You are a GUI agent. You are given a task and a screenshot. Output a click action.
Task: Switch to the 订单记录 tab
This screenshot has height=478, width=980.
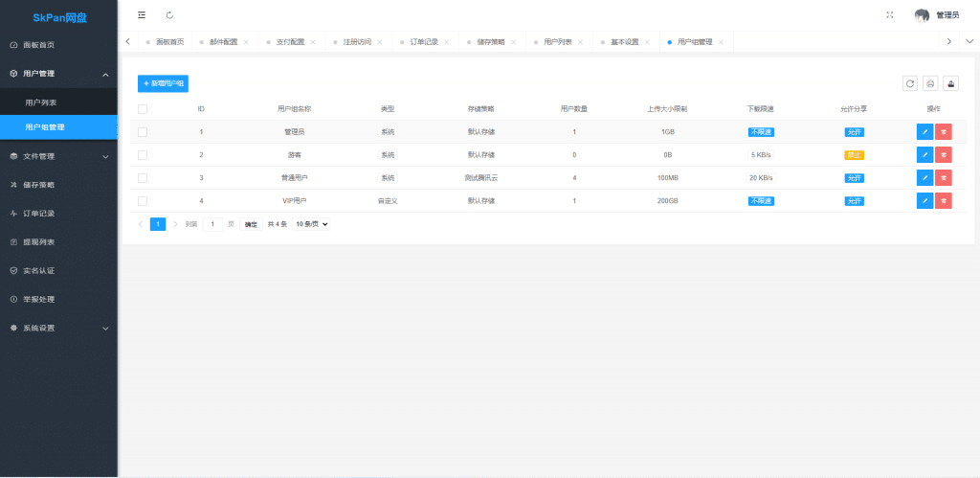pyautogui.click(x=424, y=42)
